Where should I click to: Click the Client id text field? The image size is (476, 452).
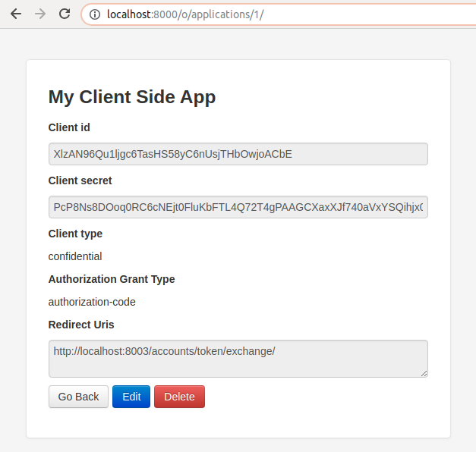pyautogui.click(x=238, y=154)
